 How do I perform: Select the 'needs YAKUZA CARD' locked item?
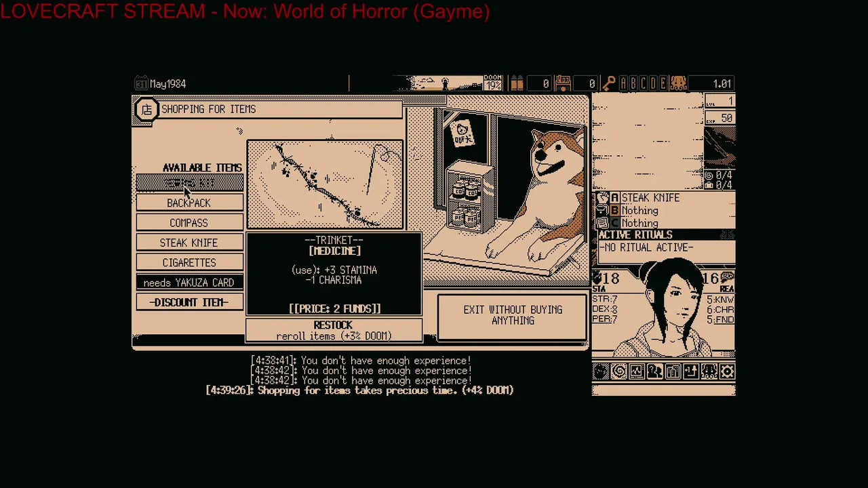[189, 283]
